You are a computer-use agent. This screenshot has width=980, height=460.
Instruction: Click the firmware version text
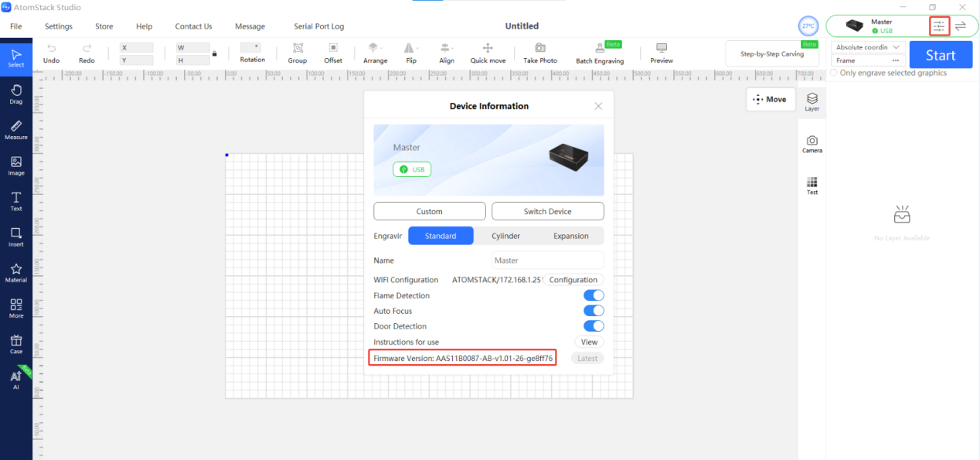[x=463, y=358]
